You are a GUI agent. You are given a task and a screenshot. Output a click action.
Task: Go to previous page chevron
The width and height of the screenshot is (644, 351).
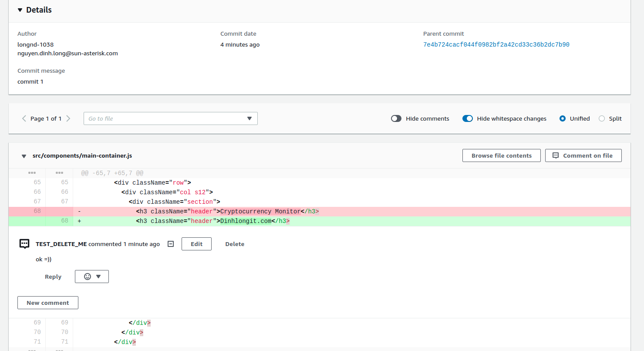(x=24, y=118)
